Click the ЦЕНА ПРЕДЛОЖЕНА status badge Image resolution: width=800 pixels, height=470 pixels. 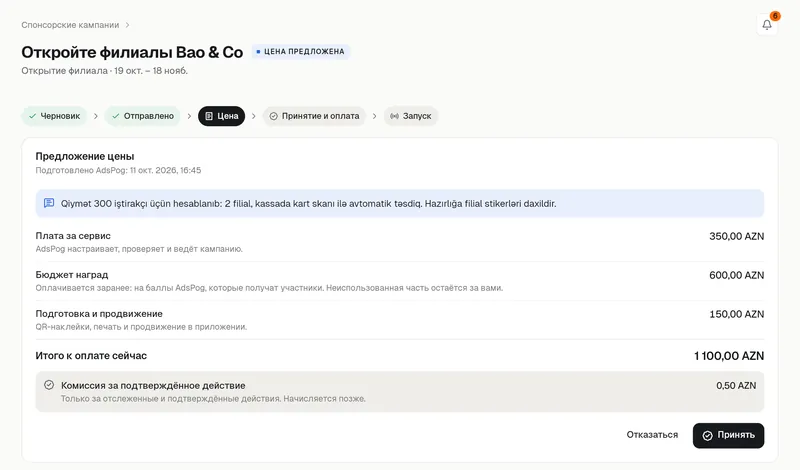301,52
